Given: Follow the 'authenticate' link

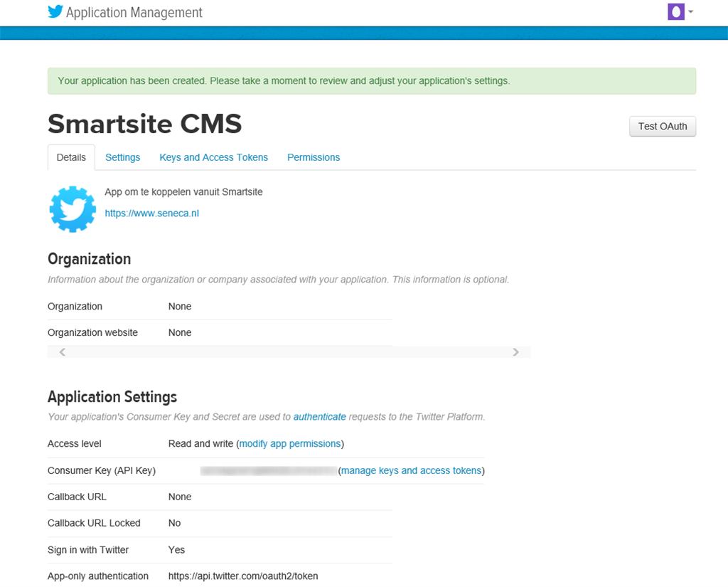Looking at the screenshot, I should pyautogui.click(x=319, y=417).
